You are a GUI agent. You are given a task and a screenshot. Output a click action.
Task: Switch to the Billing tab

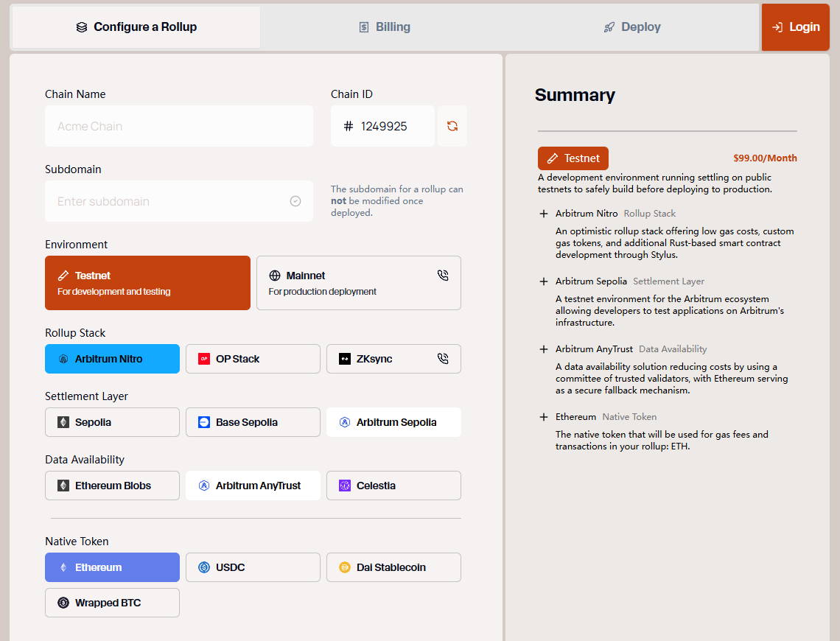pyautogui.click(x=385, y=27)
